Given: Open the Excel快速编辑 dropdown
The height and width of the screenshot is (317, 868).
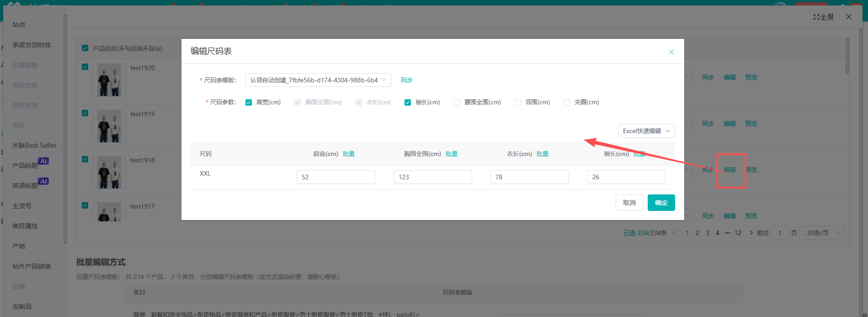Looking at the screenshot, I should coord(646,131).
